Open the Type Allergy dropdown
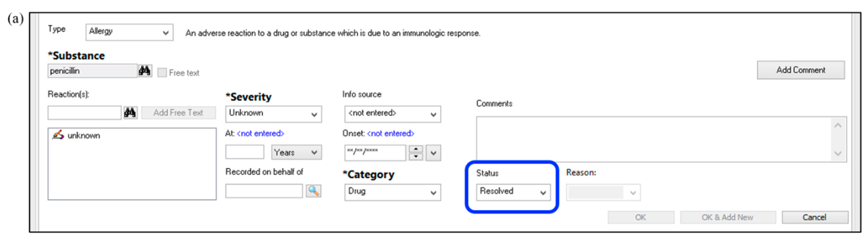Image resolution: width=868 pixels, height=241 pixels. click(130, 32)
